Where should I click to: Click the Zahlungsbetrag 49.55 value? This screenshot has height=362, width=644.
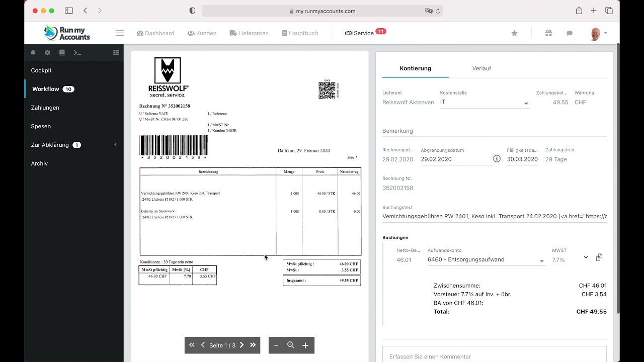560,102
